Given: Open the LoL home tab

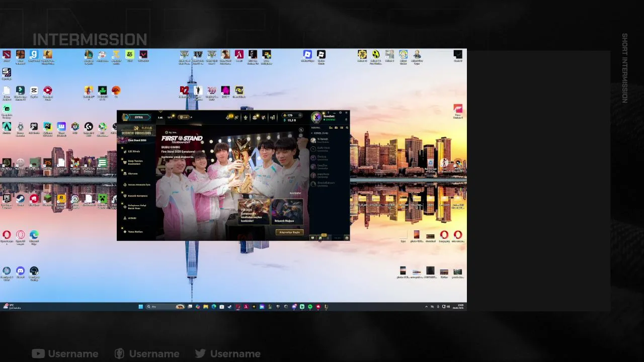Looking at the screenshot, I should pos(160,118).
